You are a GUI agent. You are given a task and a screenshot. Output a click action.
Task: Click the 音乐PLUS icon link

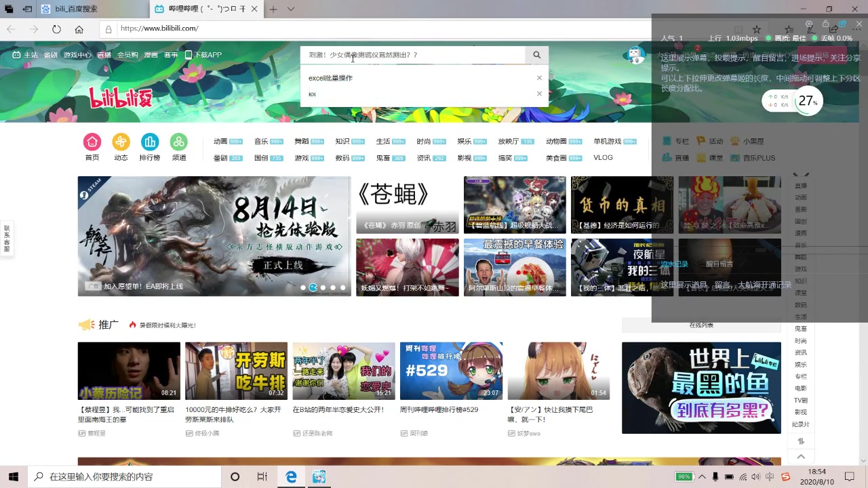click(753, 158)
